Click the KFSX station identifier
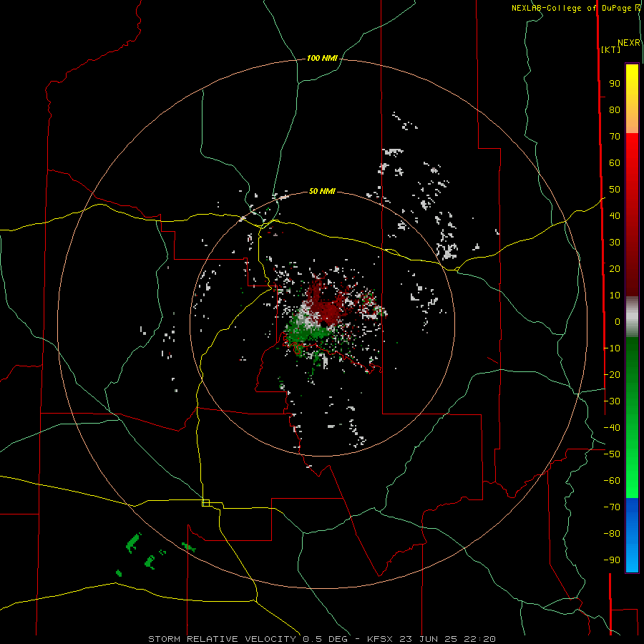644x644 pixels. tap(379, 639)
